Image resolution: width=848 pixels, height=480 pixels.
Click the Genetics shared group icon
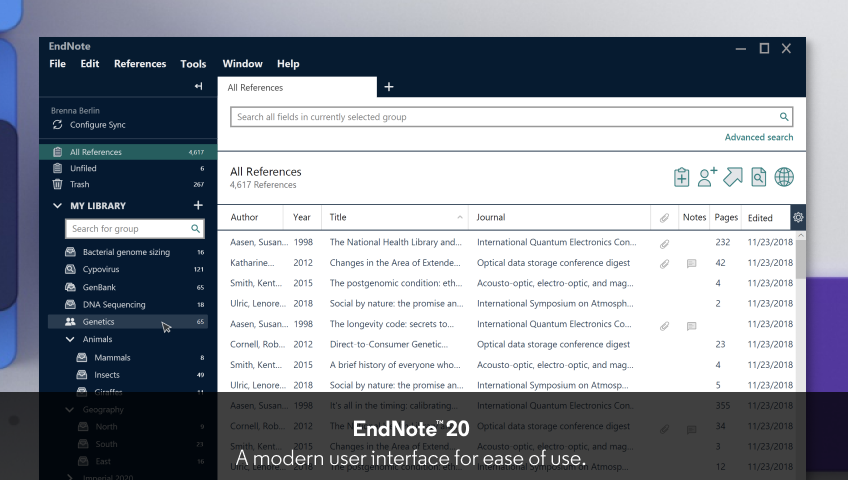coord(70,322)
